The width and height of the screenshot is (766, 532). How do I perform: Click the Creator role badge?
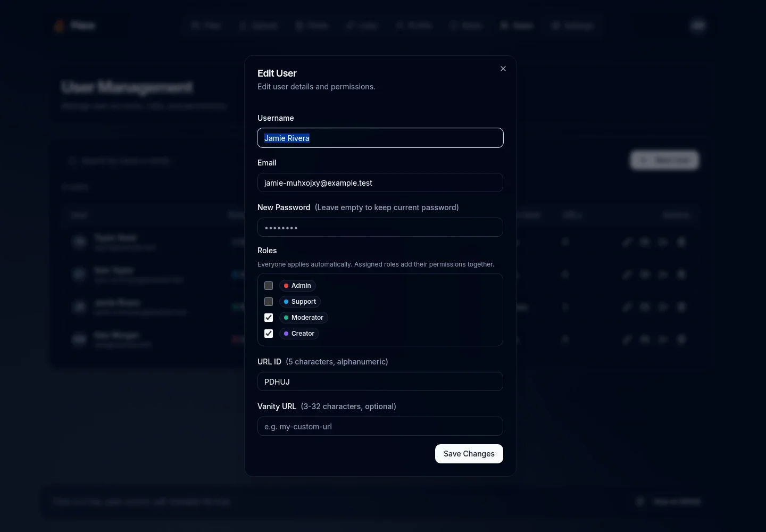click(299, 334)
